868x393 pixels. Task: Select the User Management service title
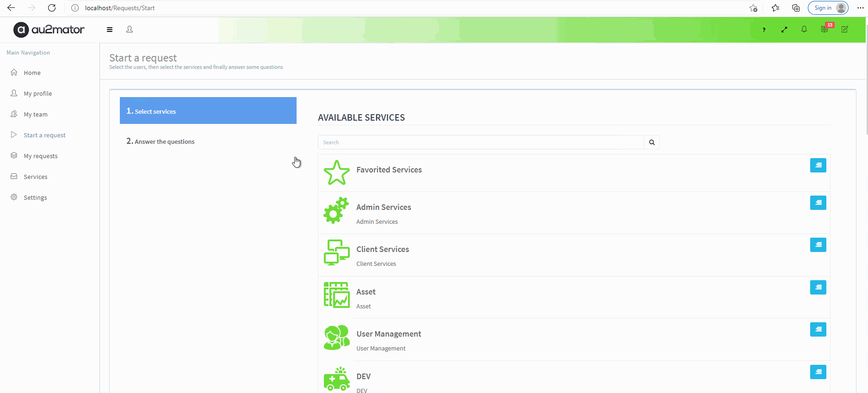(389, 334)
